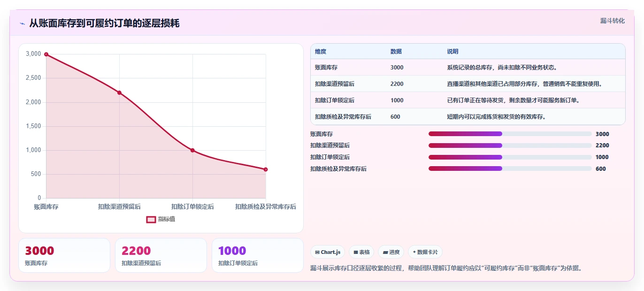The height and width of the screenshot is (291, 644).
Task: Click the panel title 从账面库存到可履约订单的逐层损耗
Action: point(104,23)
